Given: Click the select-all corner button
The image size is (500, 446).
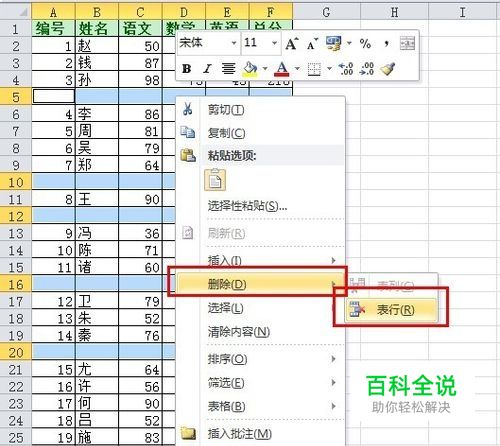Looking at the screenshot, I should click(16, 11).
